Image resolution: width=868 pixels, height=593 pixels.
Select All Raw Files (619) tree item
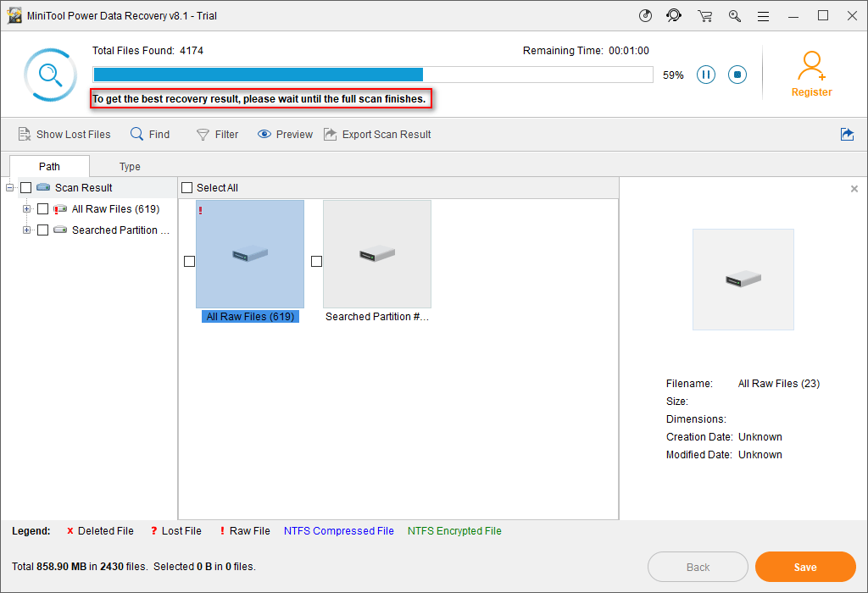point(115,209)
